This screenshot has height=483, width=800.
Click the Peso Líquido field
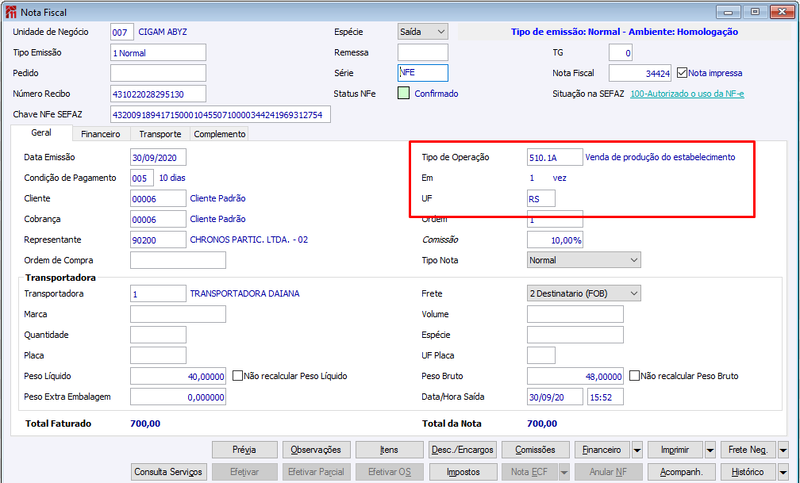[x=178, y=376]
